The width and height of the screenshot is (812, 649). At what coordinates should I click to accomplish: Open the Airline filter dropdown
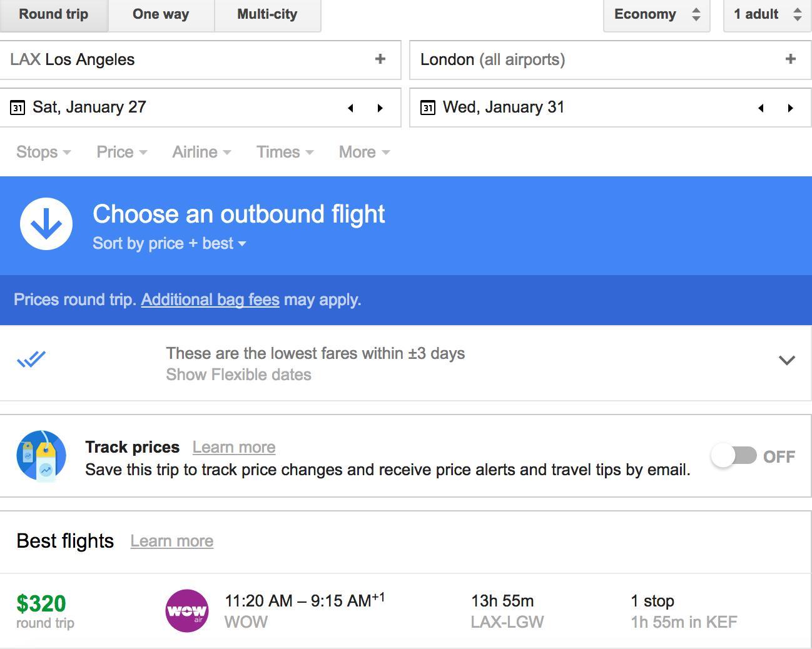pos(201,152)
